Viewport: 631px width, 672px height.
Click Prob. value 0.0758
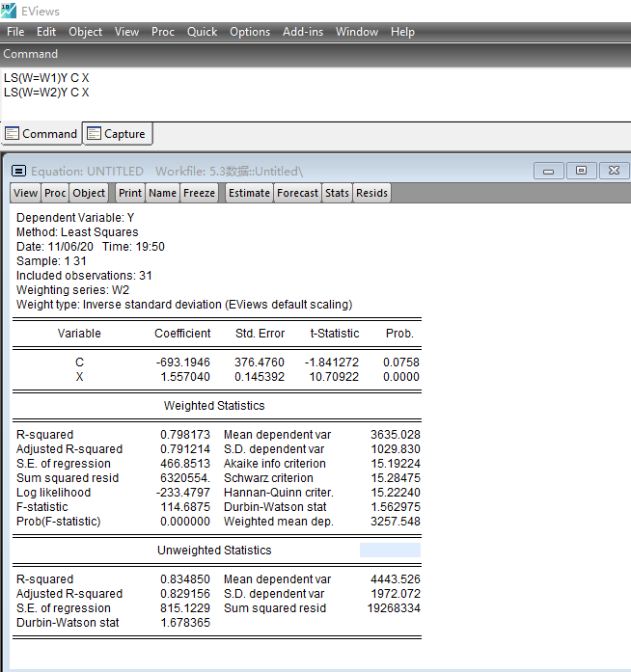point(401,363)
